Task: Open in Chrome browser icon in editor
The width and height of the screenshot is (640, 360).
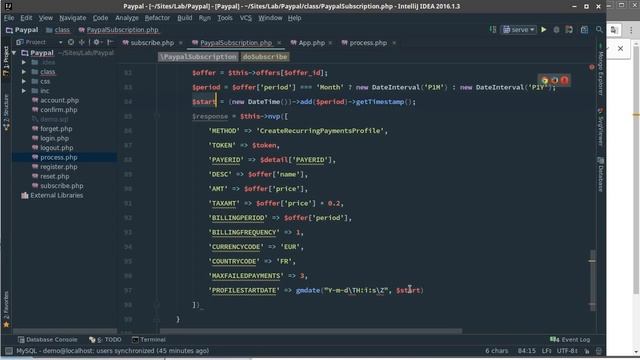Action: pyautogui.click(x=545, y=80)
